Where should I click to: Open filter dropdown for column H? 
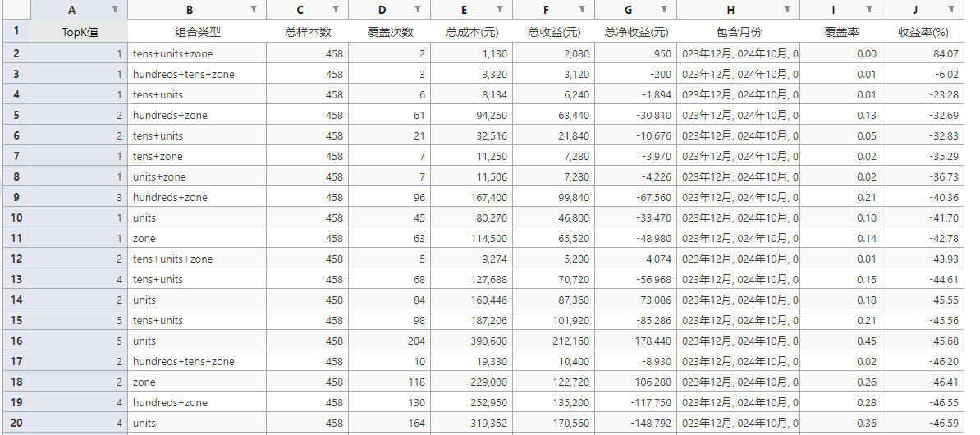click(x=787, y=9)
